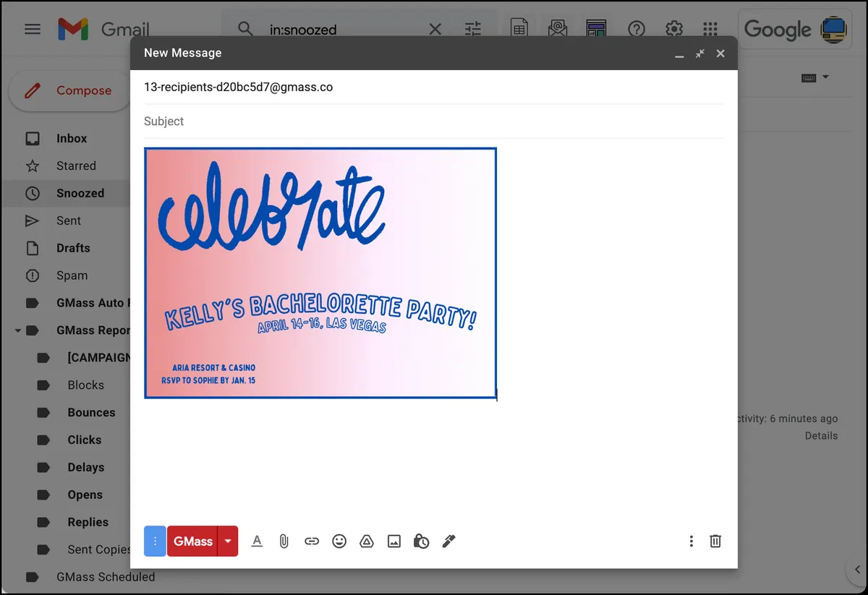Open the Replies label
The height and width of the screenshot is (595, 868).
(x=88, y=523)
